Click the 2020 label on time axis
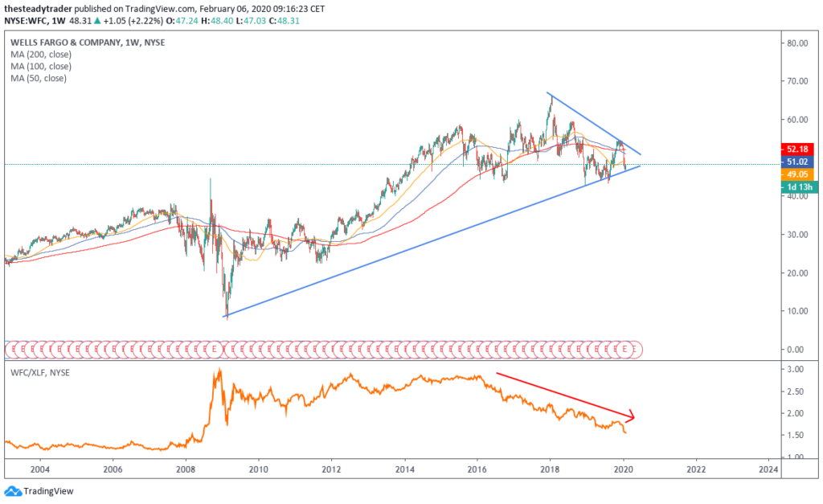 (x=623, y=469)
